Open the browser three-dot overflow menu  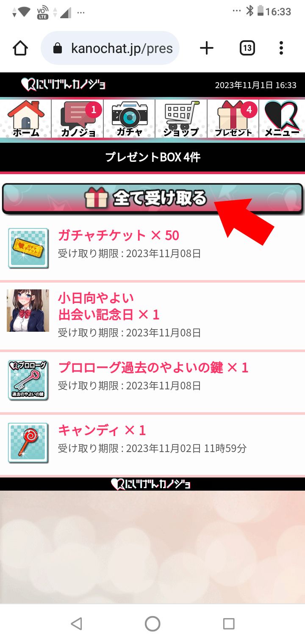click(x=281, y=48)
